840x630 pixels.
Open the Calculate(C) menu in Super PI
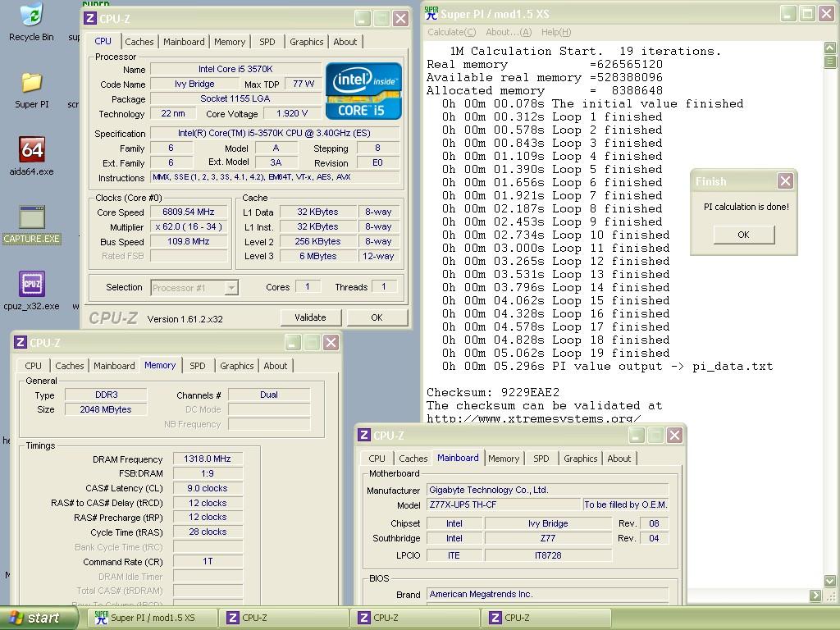pos(452,32)
